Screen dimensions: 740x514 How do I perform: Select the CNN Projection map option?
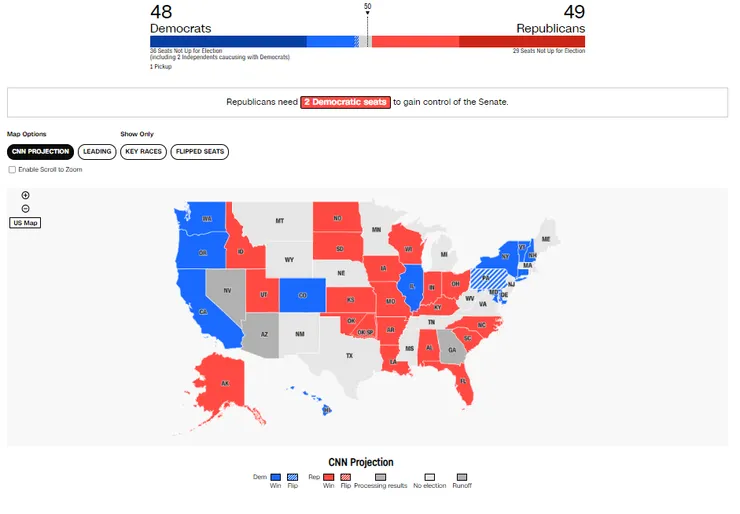pyautogui.click(x=40, y=152)
